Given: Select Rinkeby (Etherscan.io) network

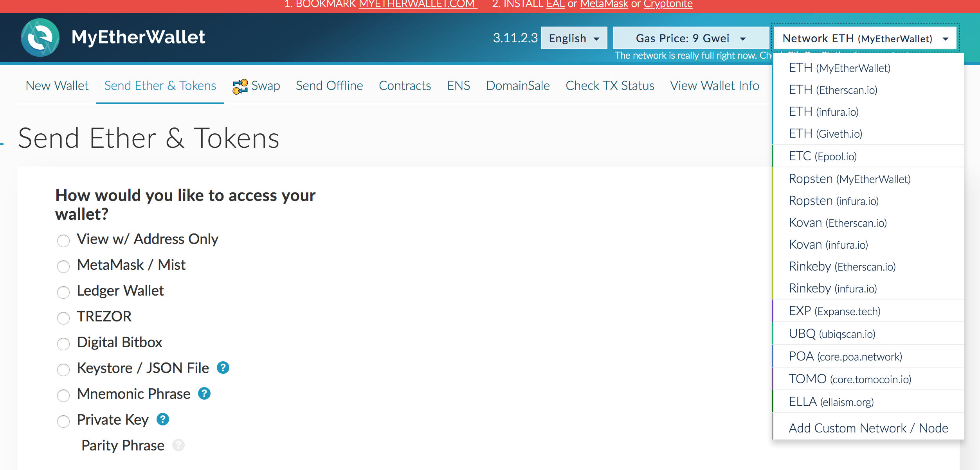Looking at the screenshot, I should click(x=868, y=266).
